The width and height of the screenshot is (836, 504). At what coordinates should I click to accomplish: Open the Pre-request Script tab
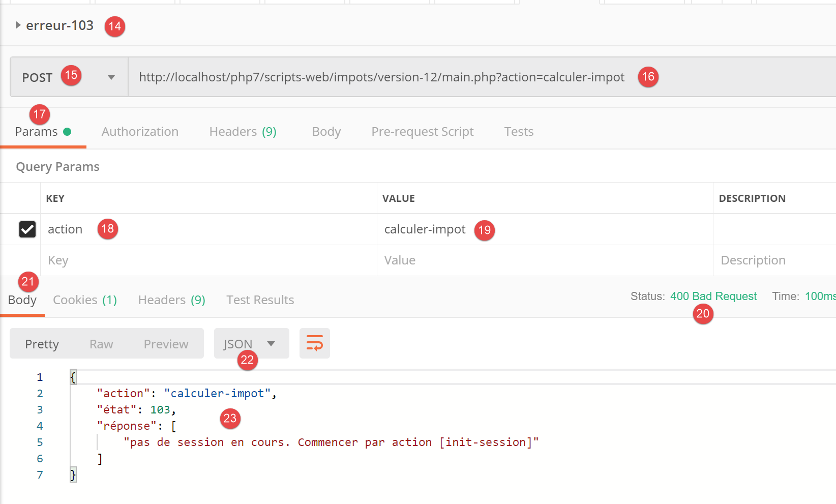coord(422,132)
